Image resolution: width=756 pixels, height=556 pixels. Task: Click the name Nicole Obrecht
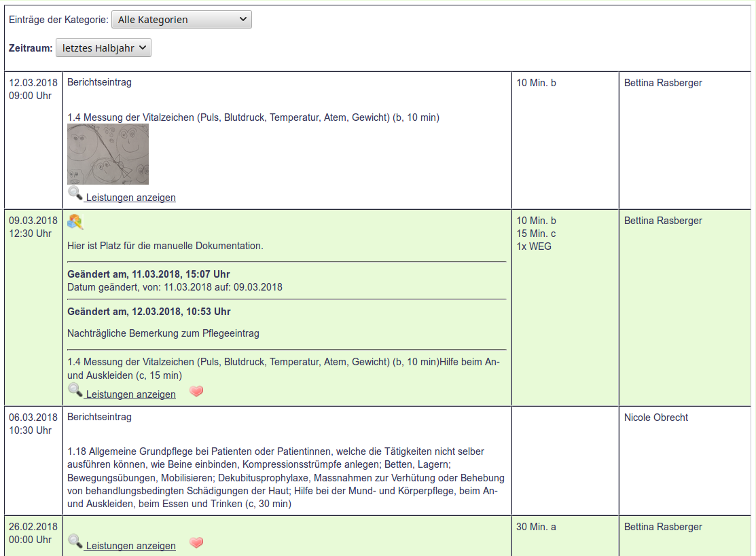tap(655, 418)
